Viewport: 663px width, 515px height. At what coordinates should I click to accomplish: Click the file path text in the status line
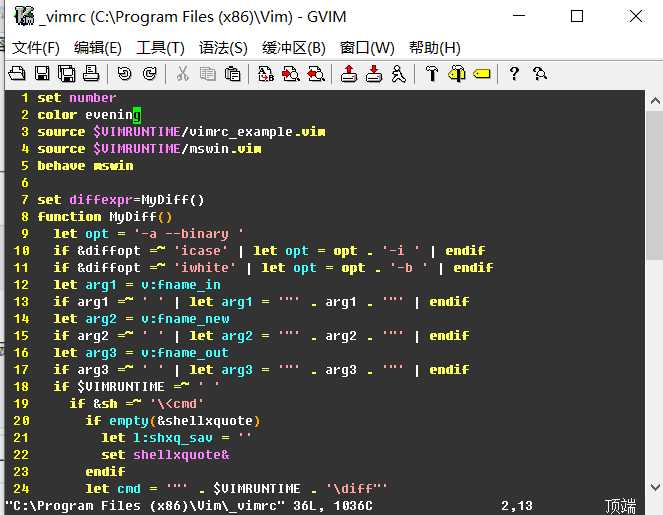(147, 505)
